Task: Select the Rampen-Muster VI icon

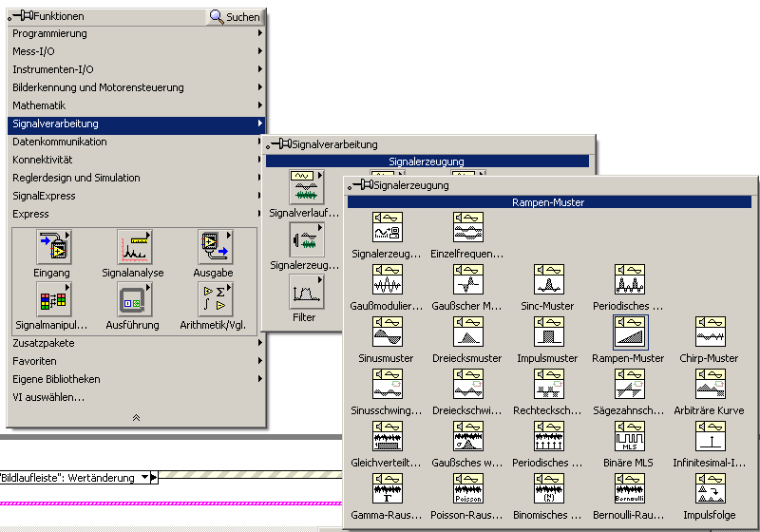Action: click(630, 332)
